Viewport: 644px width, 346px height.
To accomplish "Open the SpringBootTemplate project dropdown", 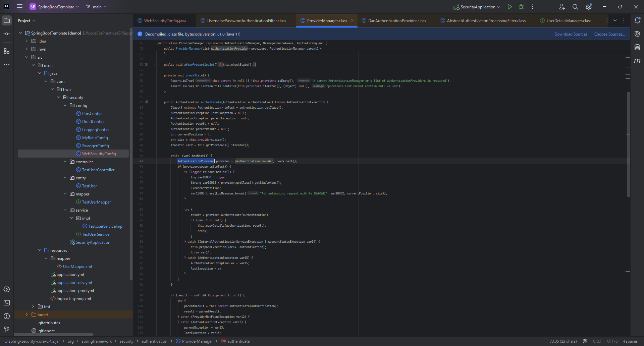I will [x=54, y=7].
